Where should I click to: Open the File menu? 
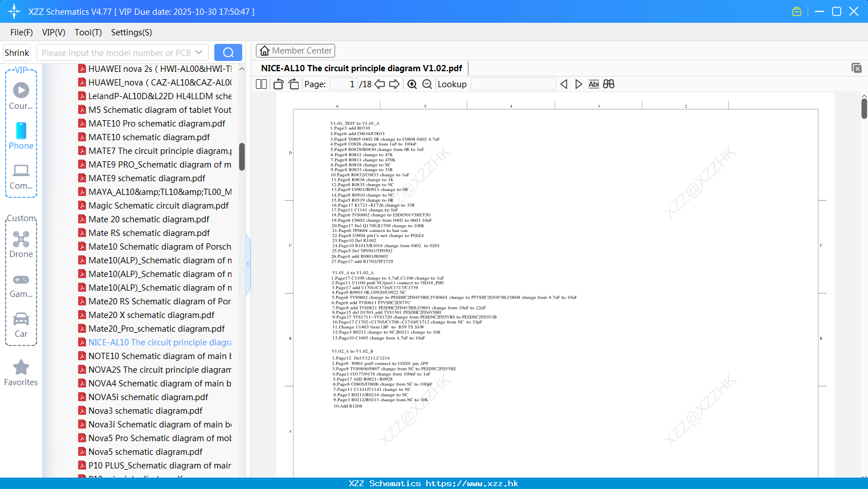[x=22, y=32]
